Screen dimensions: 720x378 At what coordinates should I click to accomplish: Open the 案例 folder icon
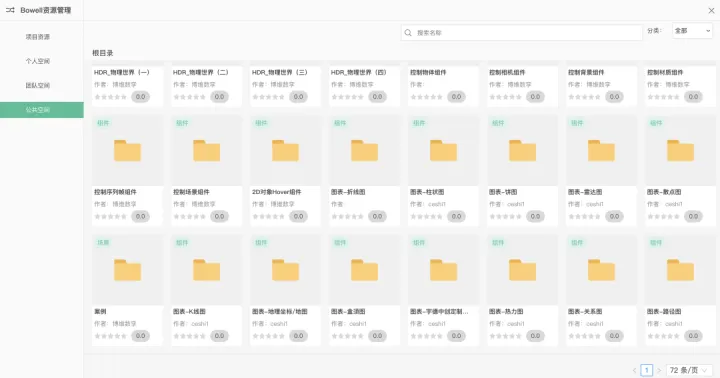pyautogui.click(x=127, y=270)
